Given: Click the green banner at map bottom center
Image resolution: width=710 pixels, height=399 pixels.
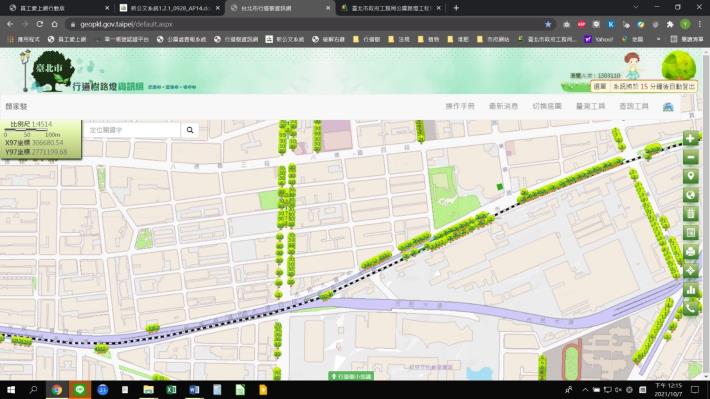Looking at the screenshot, I should point(351,376).
